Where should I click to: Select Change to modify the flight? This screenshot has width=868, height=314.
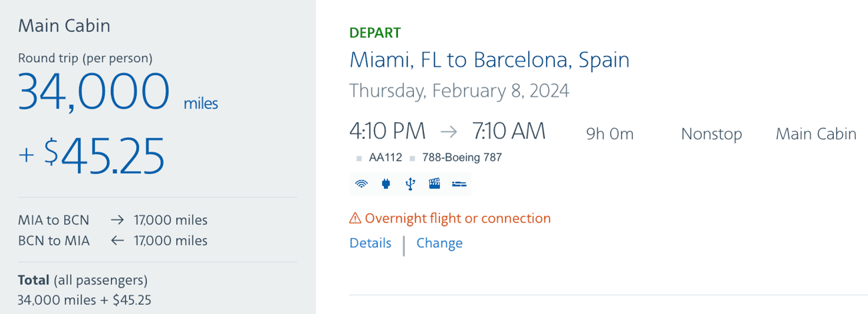click(439, 243)
